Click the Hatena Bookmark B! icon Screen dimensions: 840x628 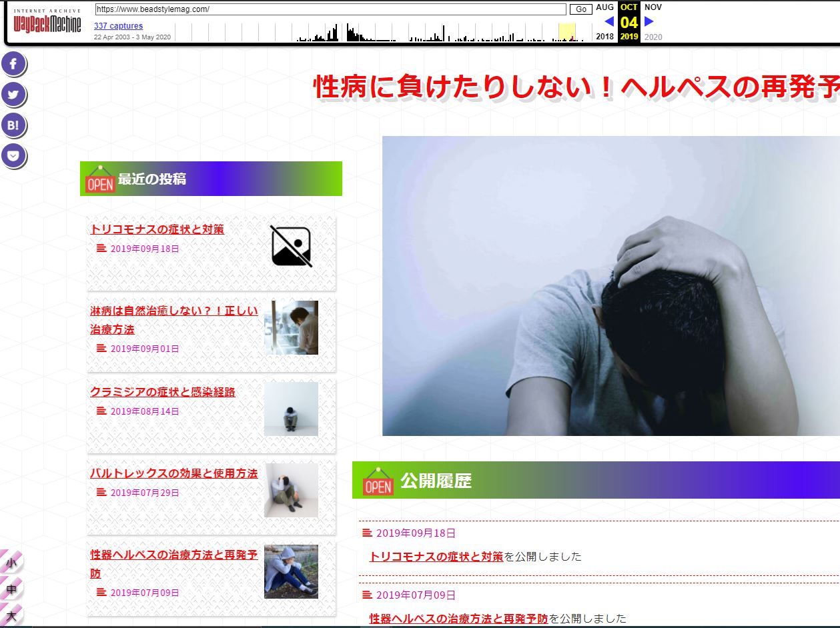click(x=13, y=125)
